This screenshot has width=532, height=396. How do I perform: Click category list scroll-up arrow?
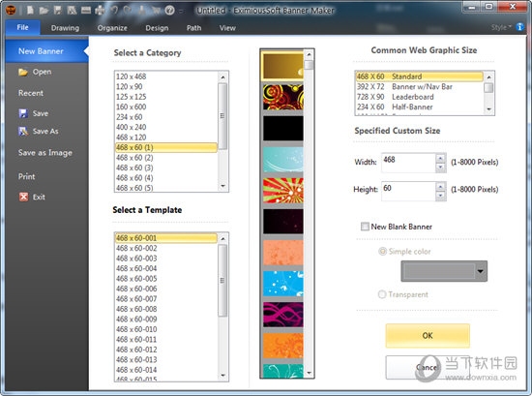pyautogui.click(x=222, y=77)
